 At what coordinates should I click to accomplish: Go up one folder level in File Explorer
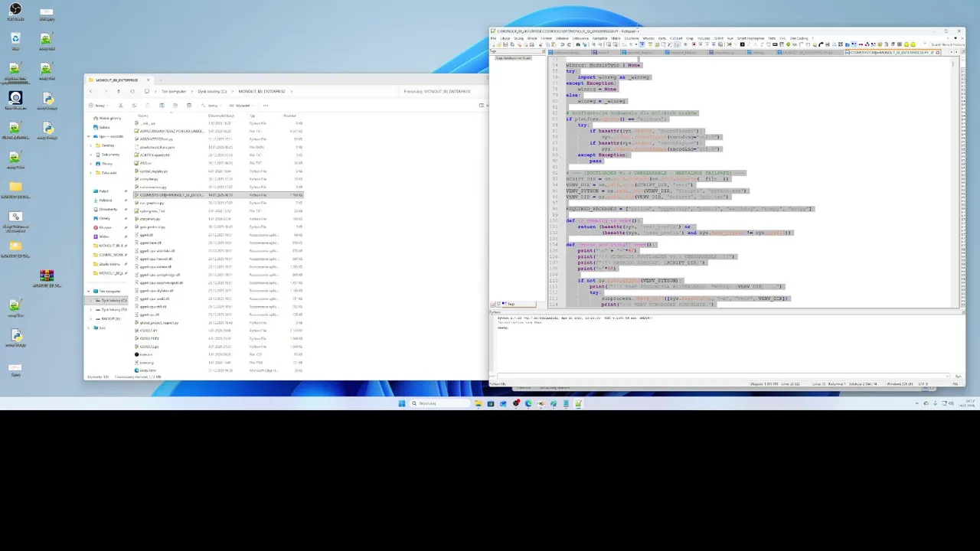pos(118,92)
